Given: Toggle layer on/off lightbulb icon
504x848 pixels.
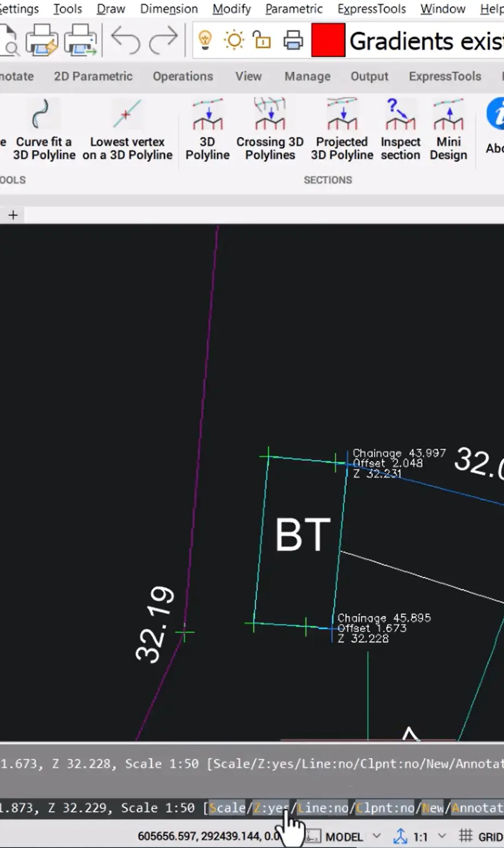Looking at the screenshot, I should click(205, 40).
